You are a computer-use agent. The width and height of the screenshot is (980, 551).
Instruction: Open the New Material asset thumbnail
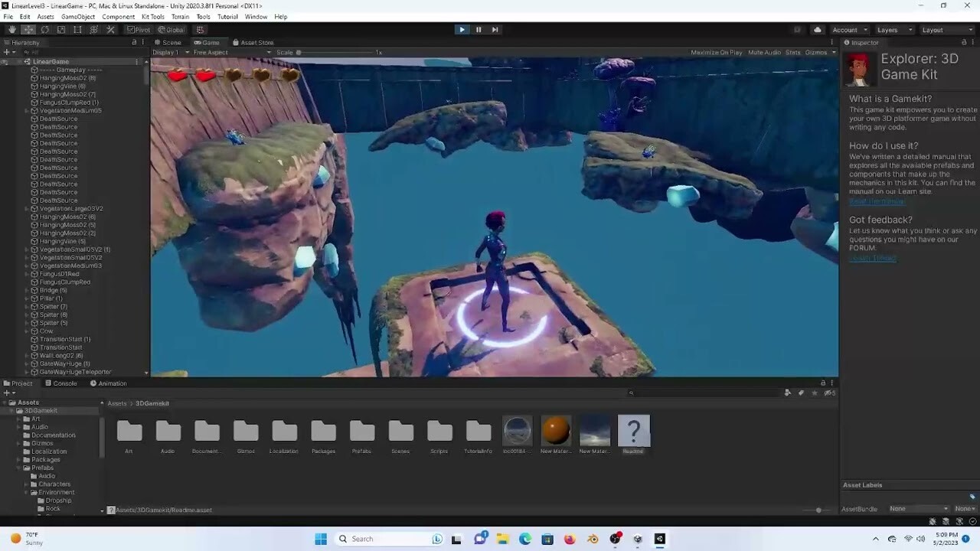(556, 430)
